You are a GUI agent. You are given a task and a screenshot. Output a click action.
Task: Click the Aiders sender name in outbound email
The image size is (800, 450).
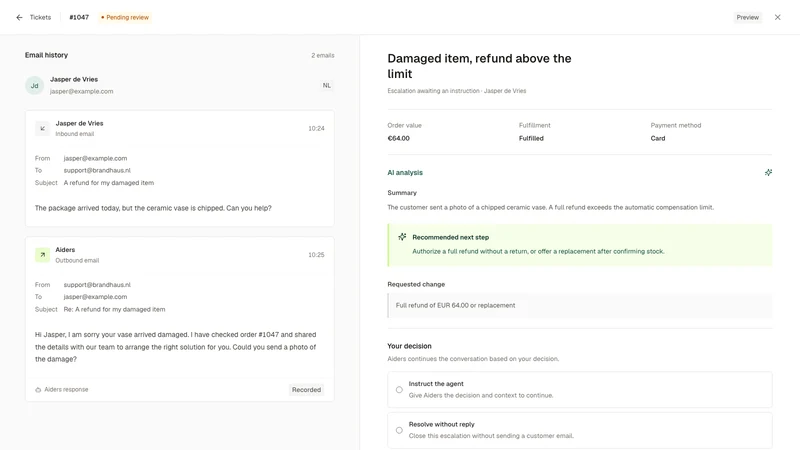click(x=65, y=249)
